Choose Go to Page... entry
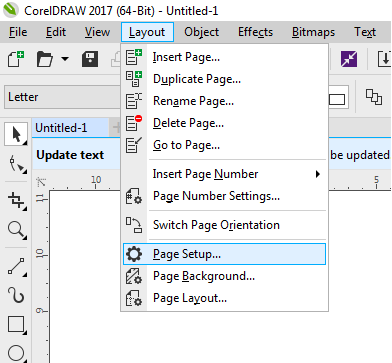 click(224, 145)
